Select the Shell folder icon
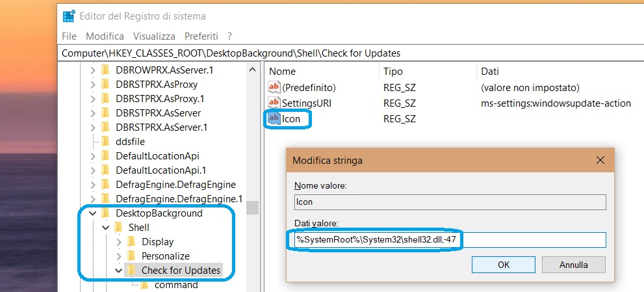644x292 pixels. point(118,228)
